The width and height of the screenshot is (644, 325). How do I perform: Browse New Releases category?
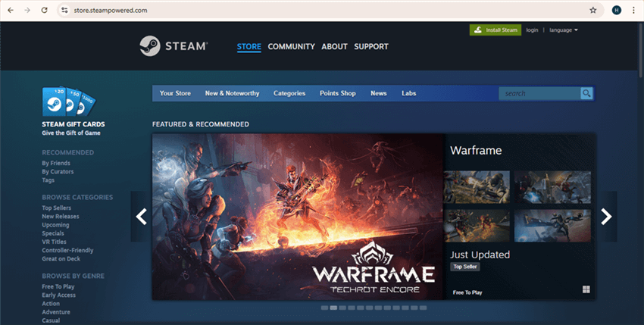tap(61, 216)
